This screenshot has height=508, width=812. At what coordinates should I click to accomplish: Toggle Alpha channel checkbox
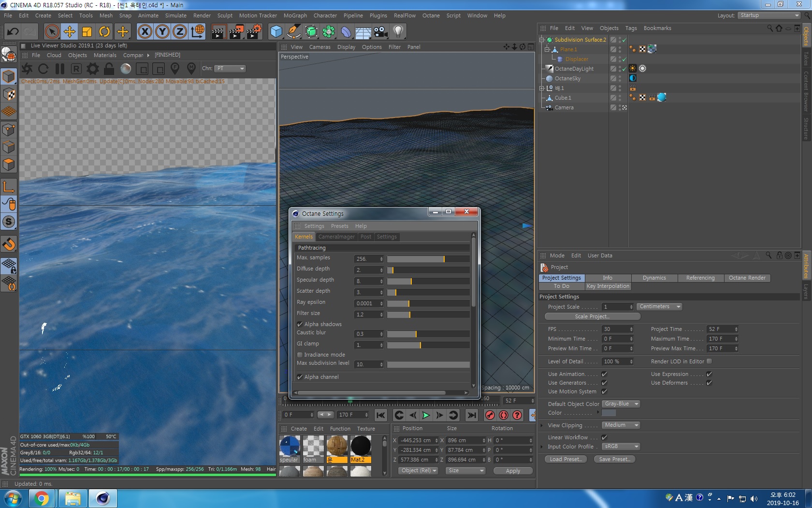[300, 377]
